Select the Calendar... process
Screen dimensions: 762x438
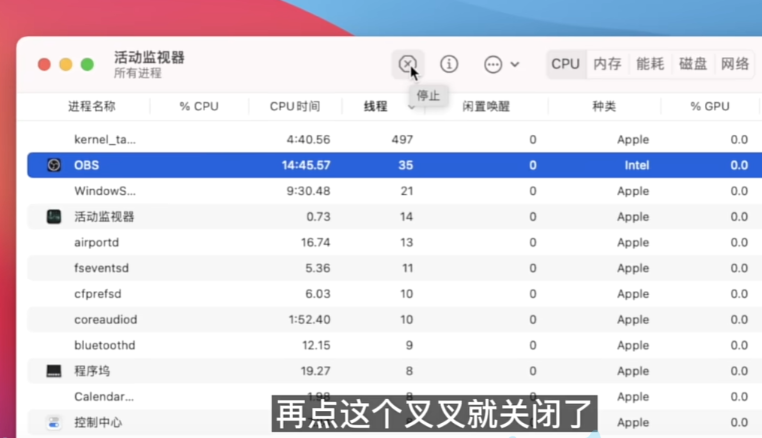(x=104, y=397)
